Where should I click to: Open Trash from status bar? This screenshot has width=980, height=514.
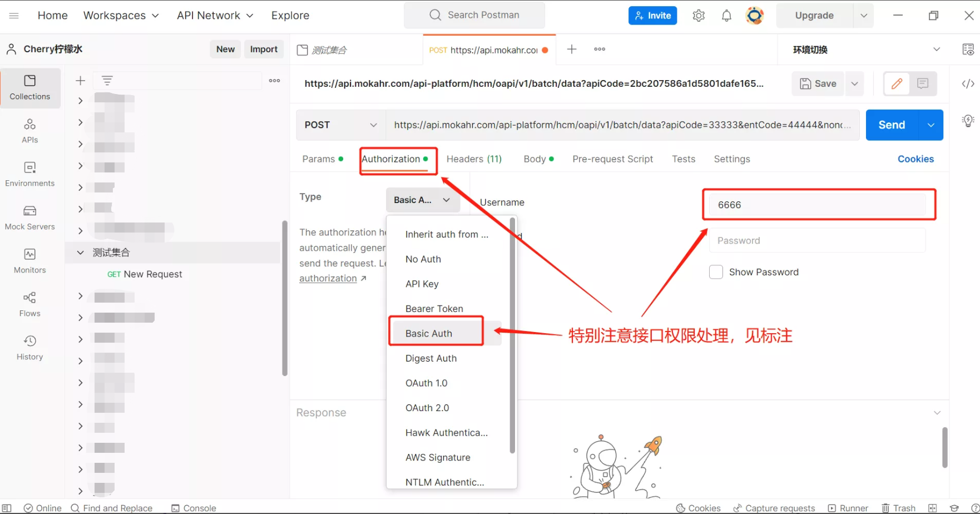coord(898,508)
